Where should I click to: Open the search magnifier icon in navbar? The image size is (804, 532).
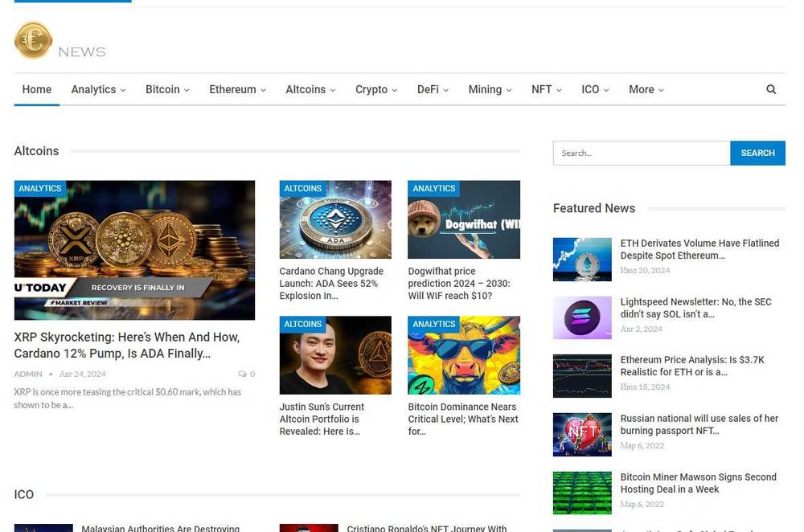pyautogui.click(x=771, y=89)
